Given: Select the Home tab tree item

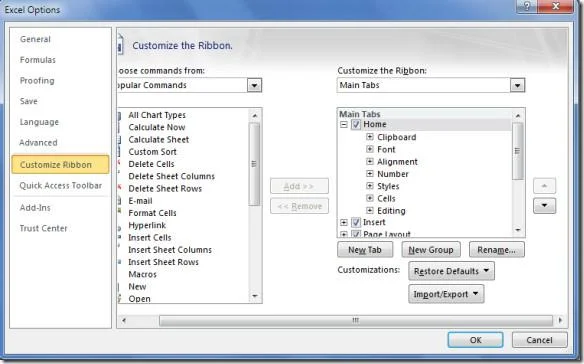Looking at the screenshot, I should (x=375, y=124).
